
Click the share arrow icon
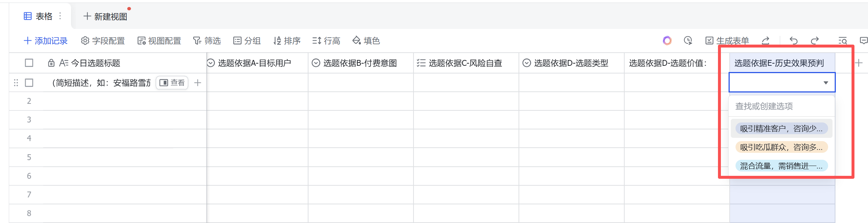(766, 41)
